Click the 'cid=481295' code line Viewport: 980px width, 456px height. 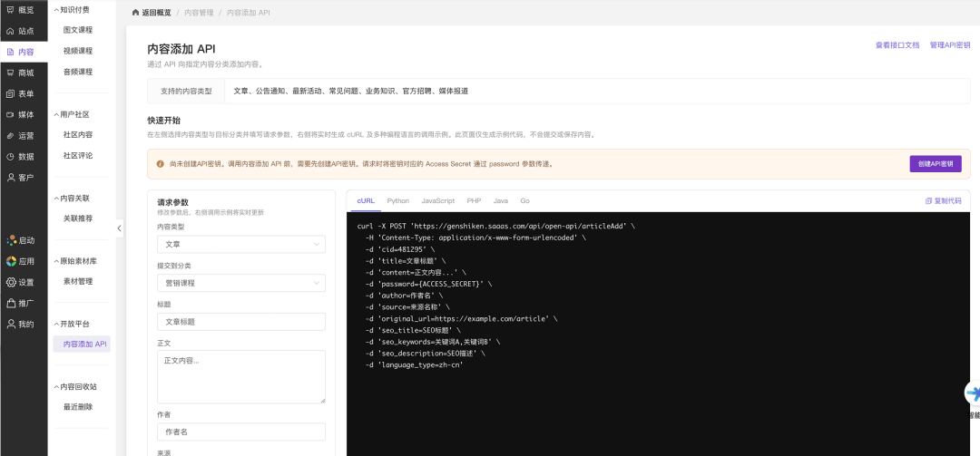(x=399, y=249)
